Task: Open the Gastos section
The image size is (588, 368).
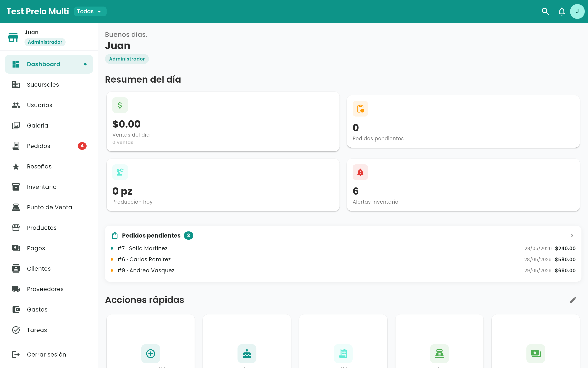Action: [x=49, y=310]
